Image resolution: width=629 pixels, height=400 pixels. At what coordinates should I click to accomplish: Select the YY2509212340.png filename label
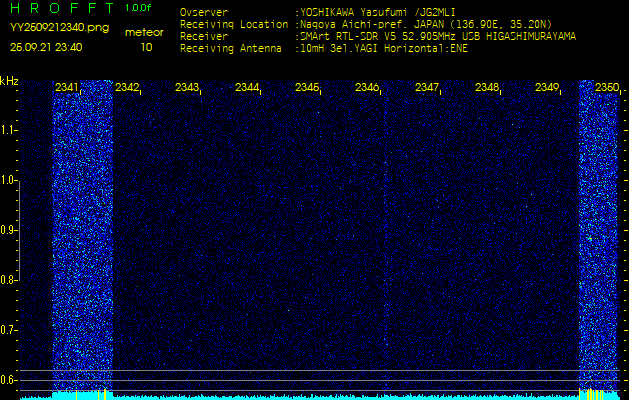59,28
